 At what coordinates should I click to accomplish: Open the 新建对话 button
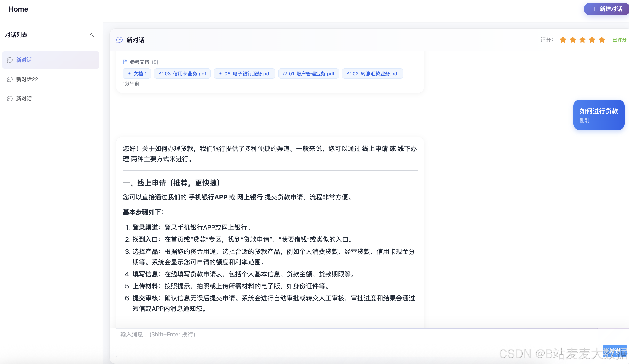[607, 9]
